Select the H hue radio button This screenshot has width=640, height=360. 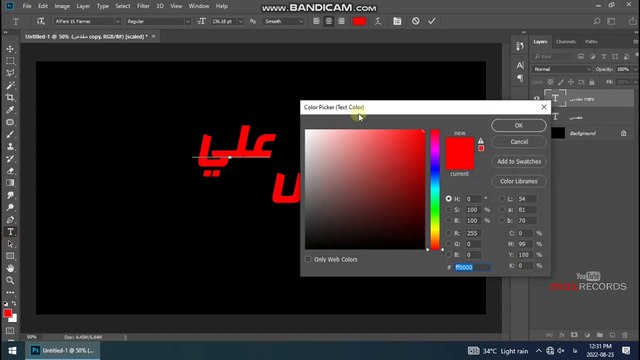click(x=449, y=199)
